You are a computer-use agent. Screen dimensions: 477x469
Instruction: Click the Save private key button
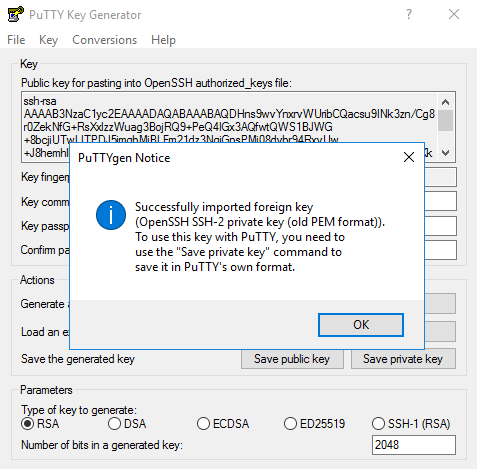[x=403, y=359]
